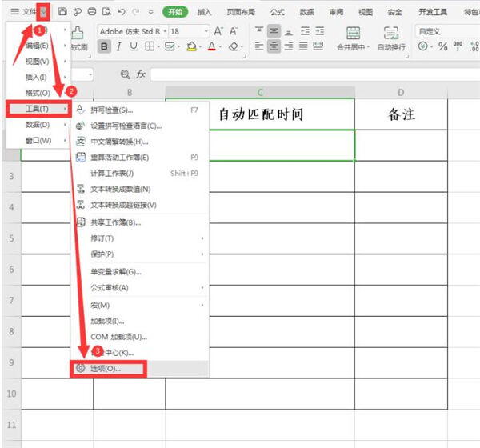The height and width of the screenshot is (448, 480).
Task: Click the magnifier icon beside fx
Action: tap(126, 74)
